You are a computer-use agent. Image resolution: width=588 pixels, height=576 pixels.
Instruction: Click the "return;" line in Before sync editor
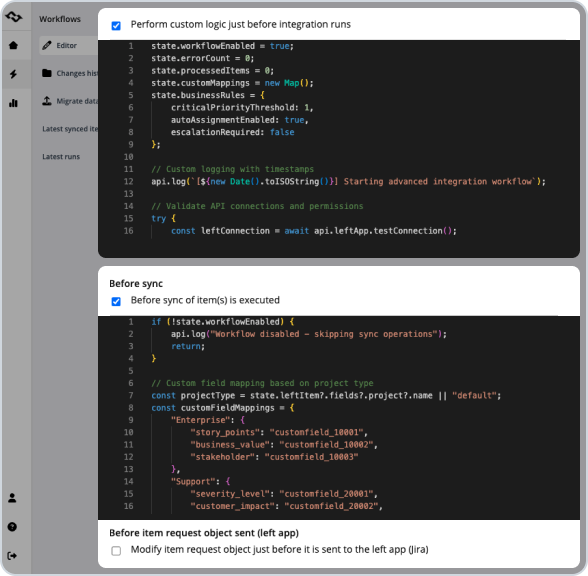[188, 346]
